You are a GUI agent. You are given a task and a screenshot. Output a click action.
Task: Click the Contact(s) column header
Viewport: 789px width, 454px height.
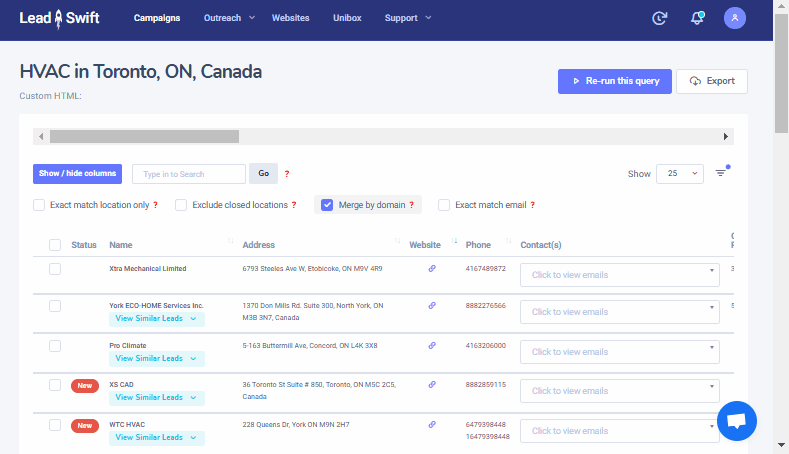click(x=540, y=245)
